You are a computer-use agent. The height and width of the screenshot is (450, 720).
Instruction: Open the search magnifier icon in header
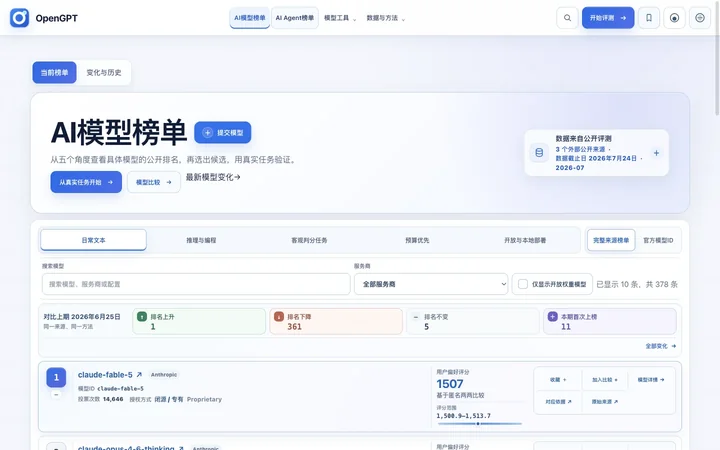pyautogui.click(x=567, y=18)
